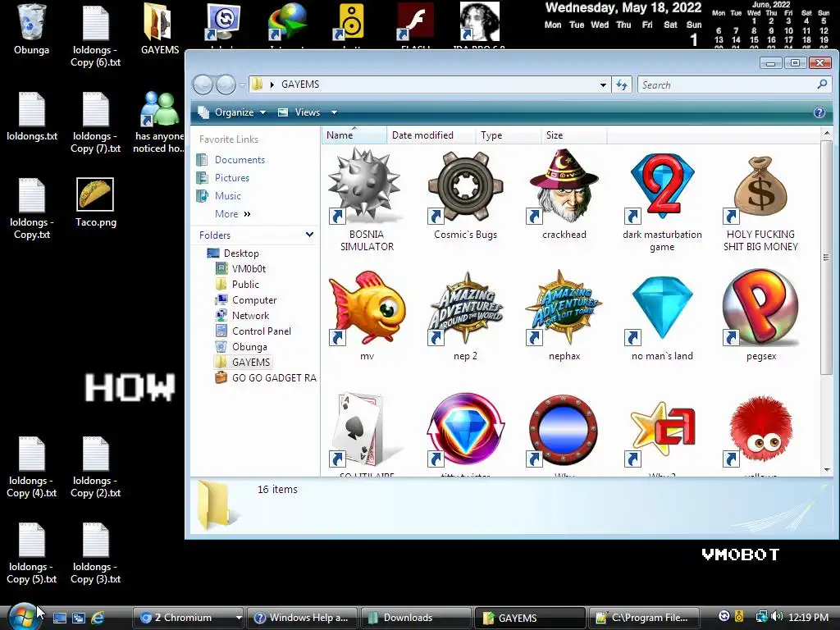
Task: Select the Taco.png desktop file
Action: pyautogui.click(x=95, y=203)
